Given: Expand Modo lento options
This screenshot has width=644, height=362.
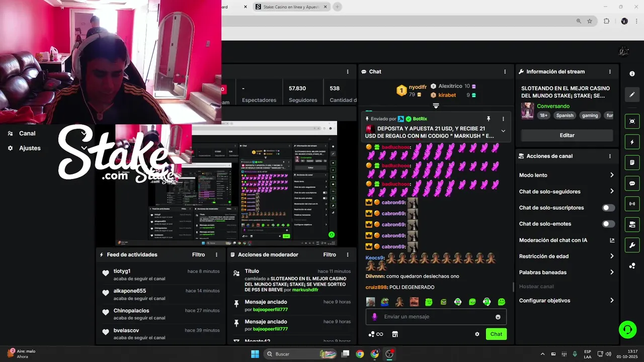Looking at the screenshot, I should (612, 175).
